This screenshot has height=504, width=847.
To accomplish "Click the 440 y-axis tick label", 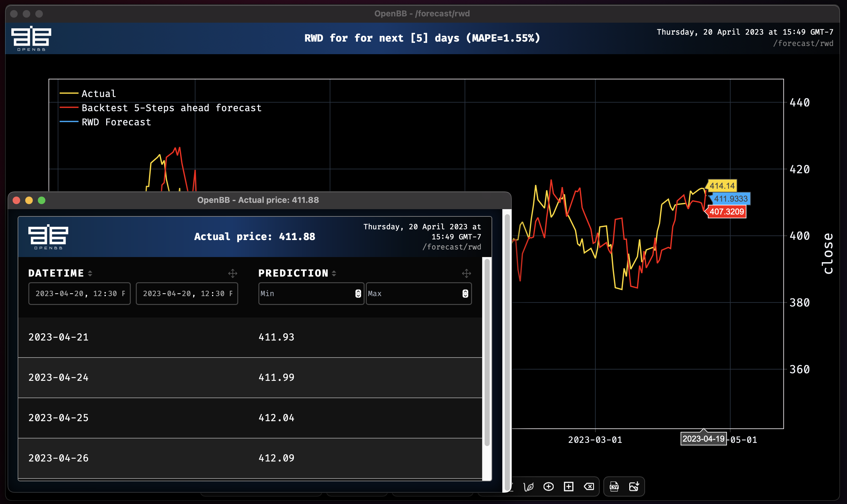I will pos(799,103).
